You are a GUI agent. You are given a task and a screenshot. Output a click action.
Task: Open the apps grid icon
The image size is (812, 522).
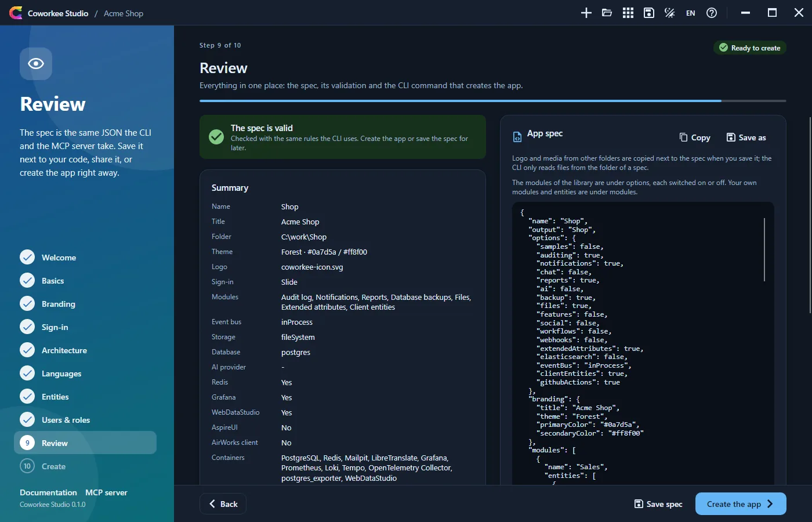click(x=628, y=13)
